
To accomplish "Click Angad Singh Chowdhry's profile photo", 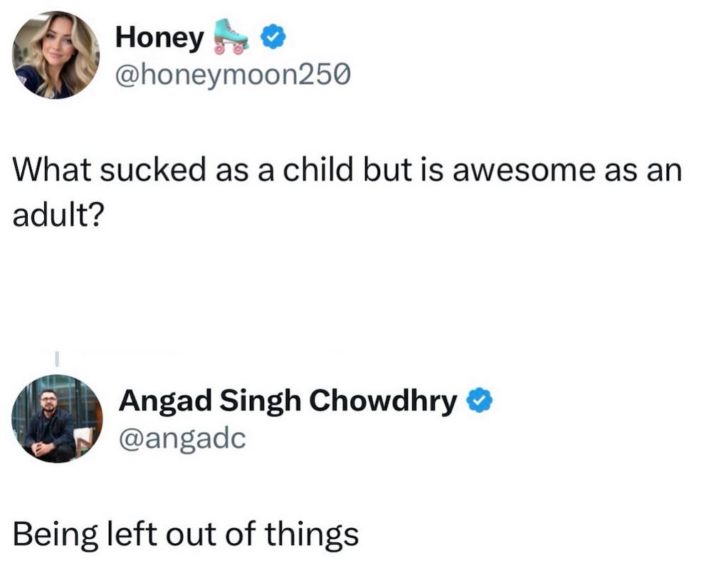I will pos(57,419).
